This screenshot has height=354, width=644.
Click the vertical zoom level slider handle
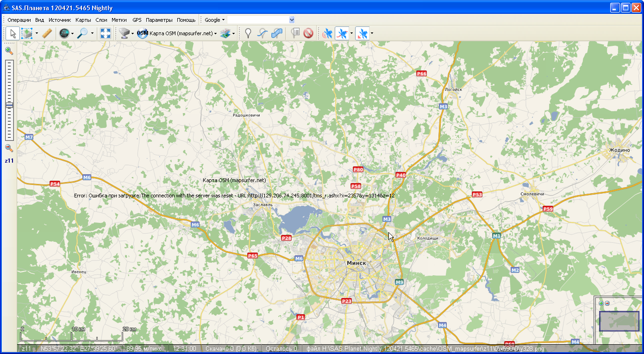pos(9,105)
